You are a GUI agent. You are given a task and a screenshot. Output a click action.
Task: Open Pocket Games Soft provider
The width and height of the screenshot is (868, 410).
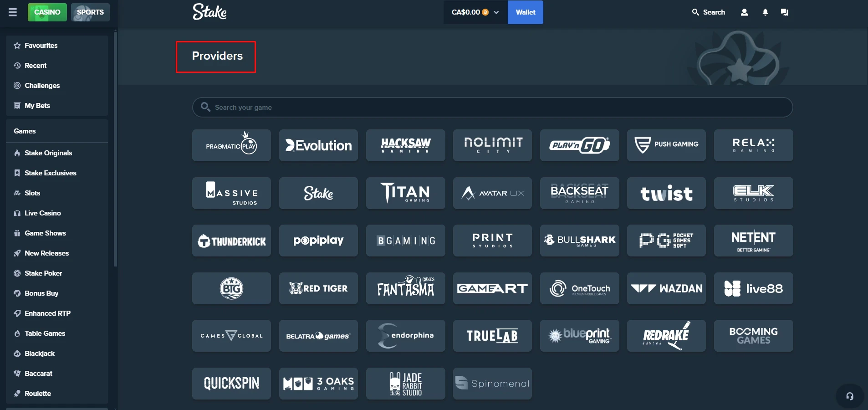tap(666, 241)
